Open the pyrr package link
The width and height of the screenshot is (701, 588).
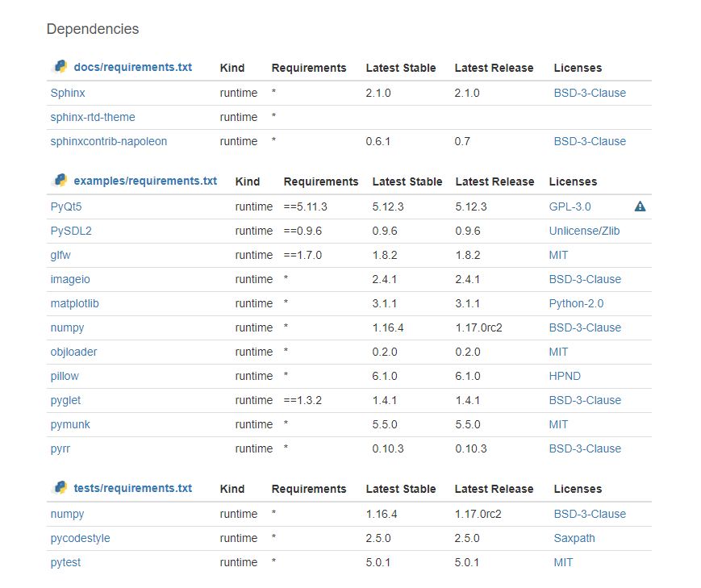pos(61,448)
